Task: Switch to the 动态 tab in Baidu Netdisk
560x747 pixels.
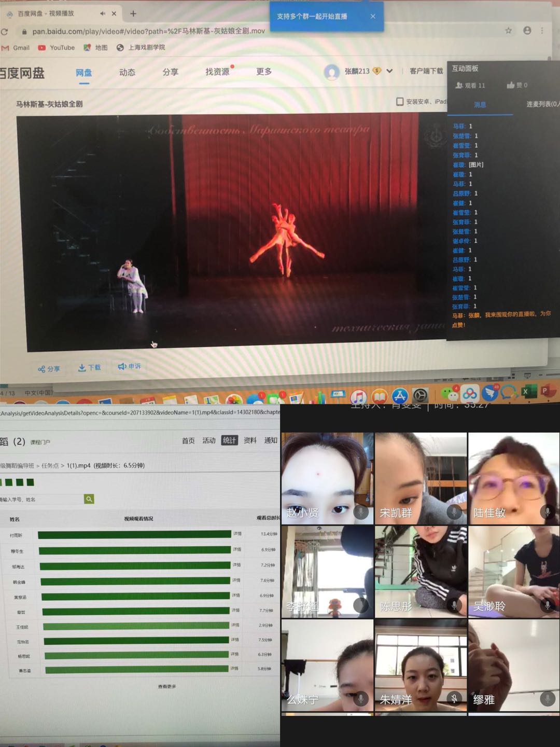Action: coord(127,72)
